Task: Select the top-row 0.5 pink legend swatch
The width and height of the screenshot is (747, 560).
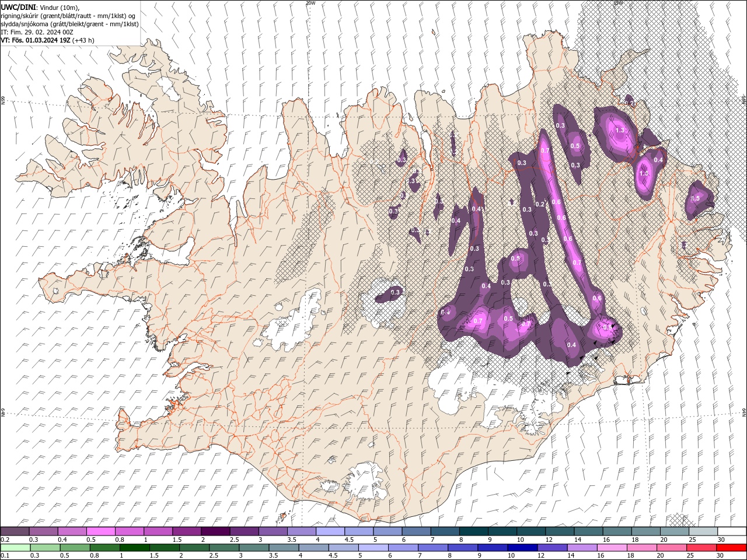Action: pos(100,531)
